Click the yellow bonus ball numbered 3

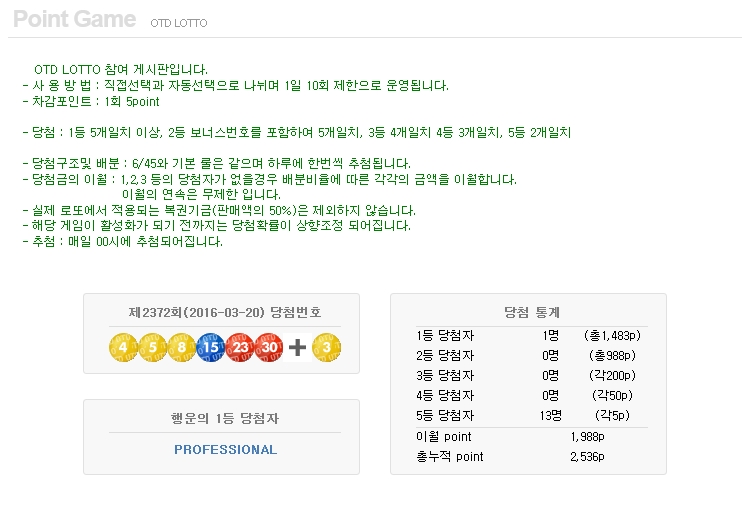327,347
